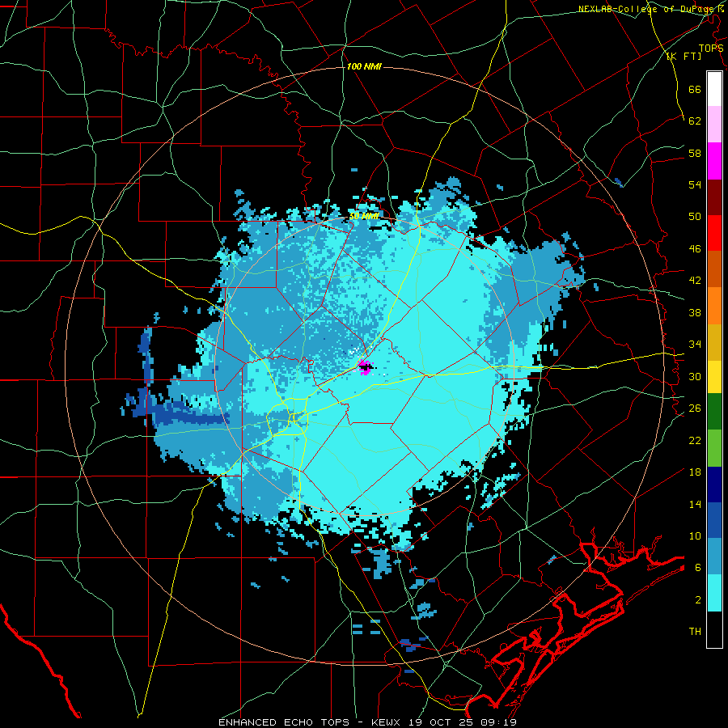Click the ENHANCED ECHO TOPS title text

pos(284,722)
